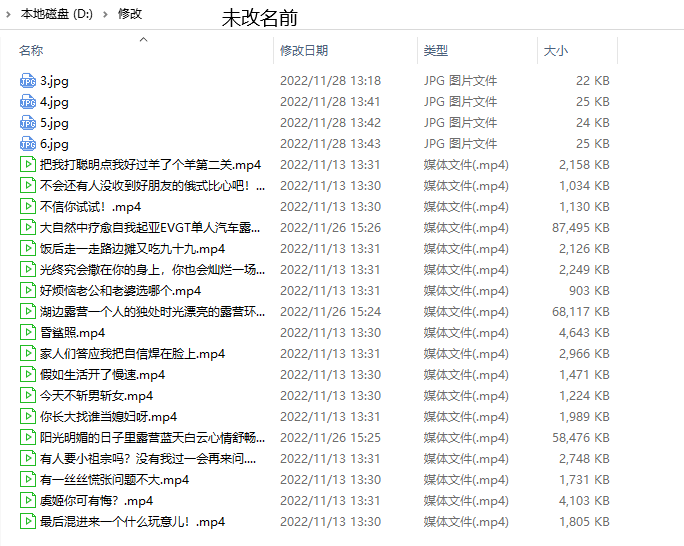Sort files by 修改日期 column header

click(304, 51)
